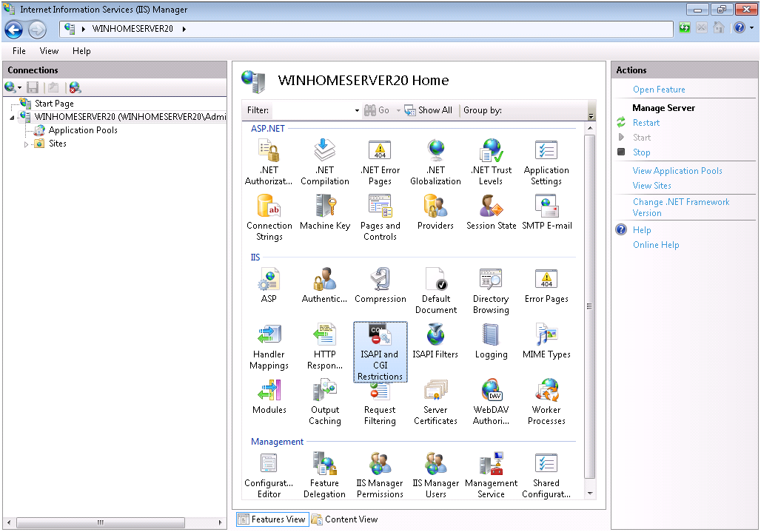Open the View menu
This screenshot has width=761, height=532.
point(49,51)
